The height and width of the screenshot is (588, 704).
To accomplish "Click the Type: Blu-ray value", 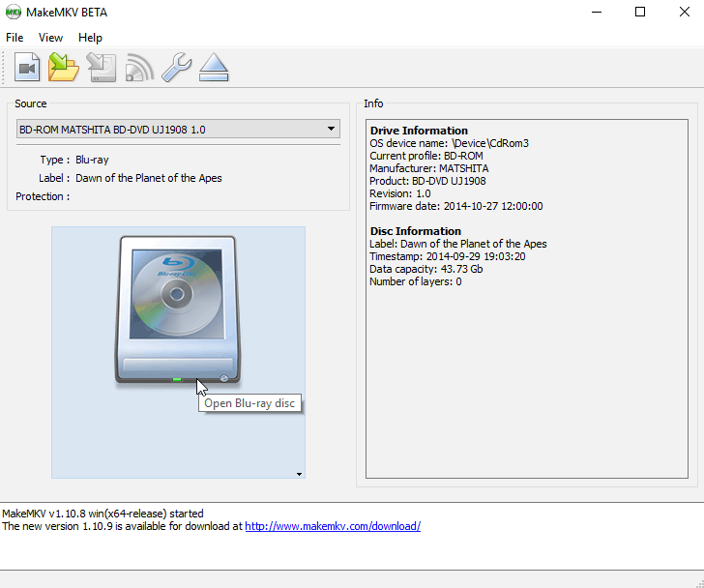I will click(92, 160).
